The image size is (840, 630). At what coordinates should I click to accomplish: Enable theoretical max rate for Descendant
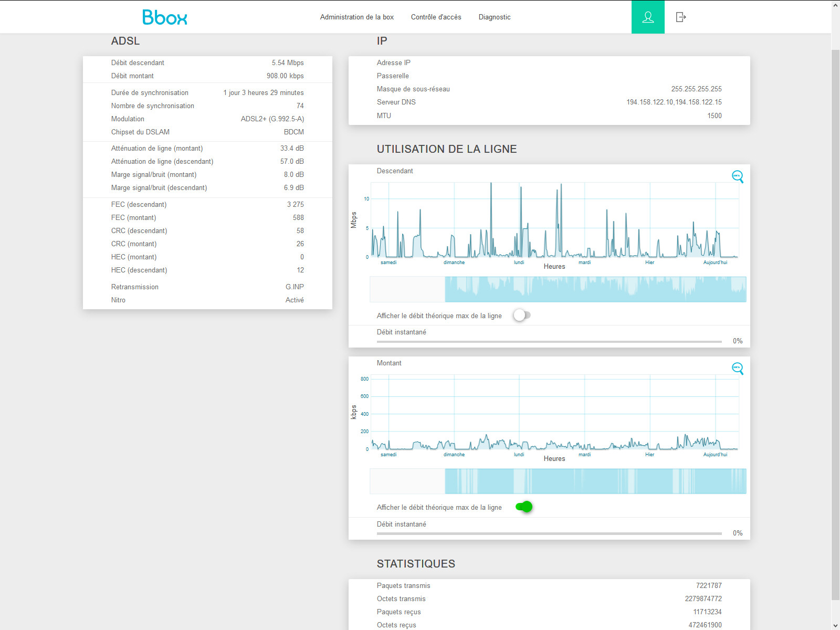pyautogui.click(x=522, y=315)
